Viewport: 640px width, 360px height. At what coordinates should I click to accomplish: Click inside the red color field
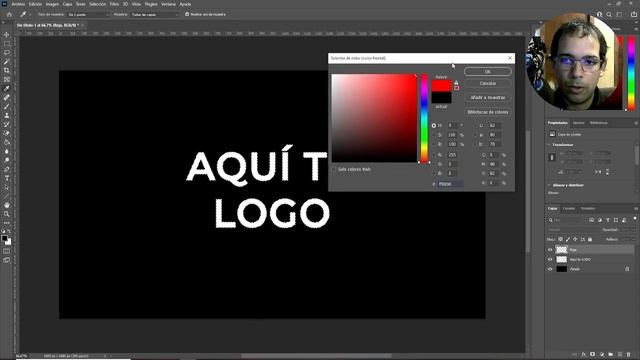[x=374, y=118]
